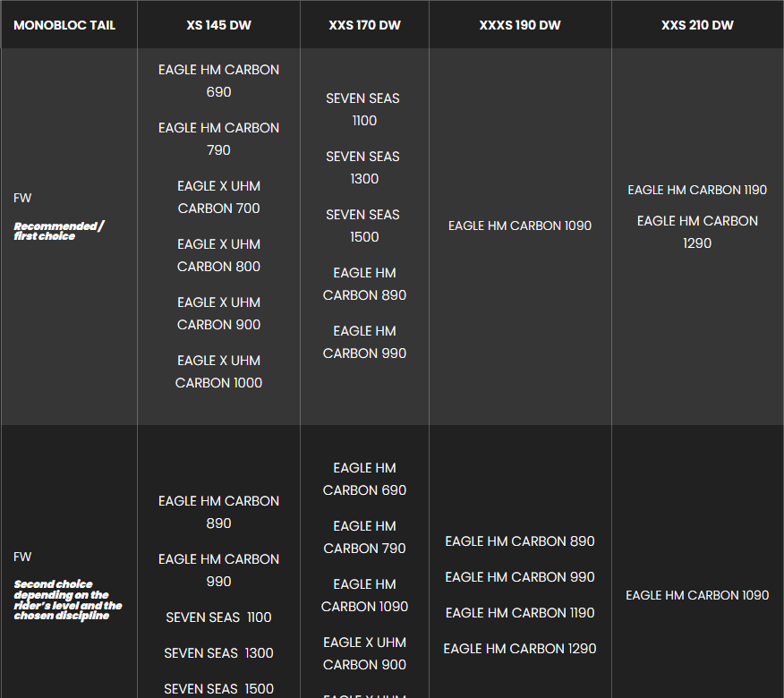Select EAGLE HM CARBON 1190 under XXS 210 DW
The image size is (784, 698).
point(697,190)
